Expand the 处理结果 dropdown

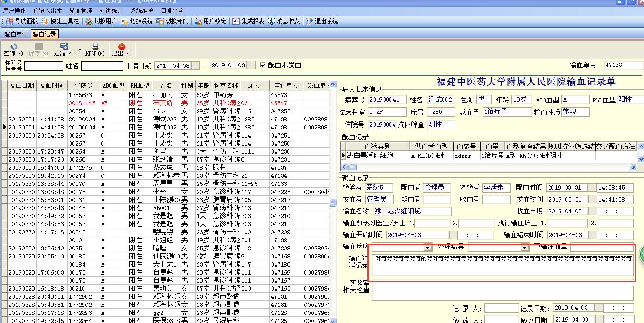[524, 248]
